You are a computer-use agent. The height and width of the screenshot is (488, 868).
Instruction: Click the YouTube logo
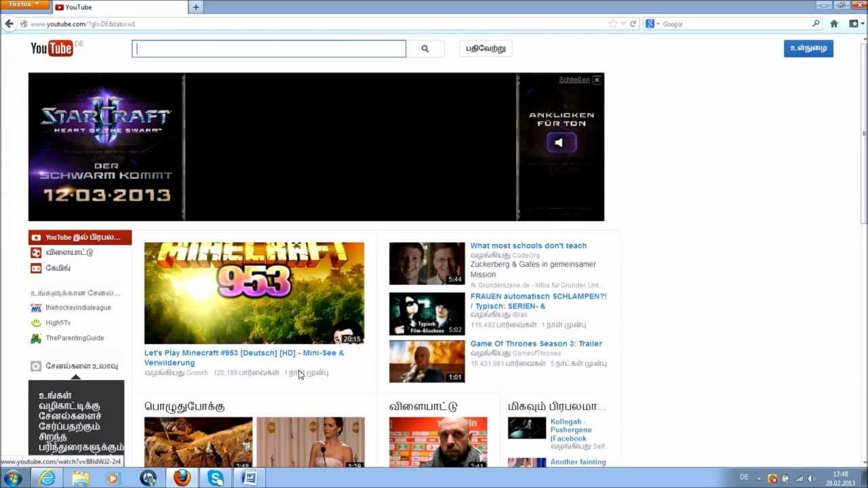pyautogui.click(x=52, y=48)
